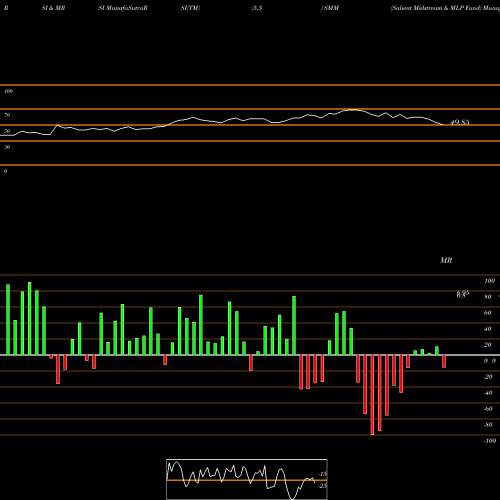Image resolution: width=500 pixels, height=500 pixels.
Task: Click the MR axis label 80
Action: [x=488, y=297]
